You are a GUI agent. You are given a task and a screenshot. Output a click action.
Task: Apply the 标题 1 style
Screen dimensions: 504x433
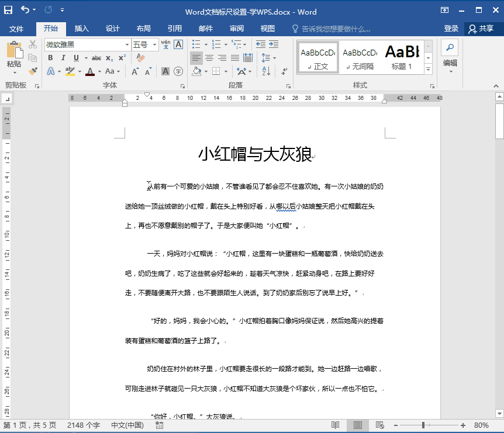pos(402,57)
